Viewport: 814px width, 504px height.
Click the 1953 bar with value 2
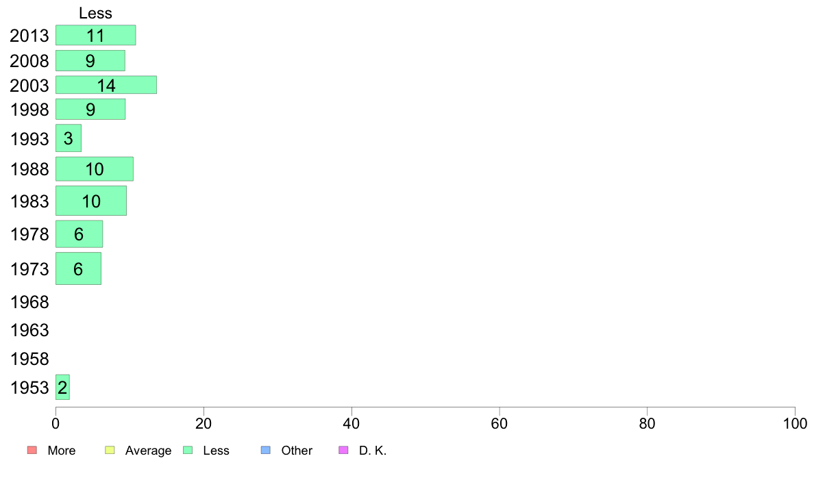pyautogui.click(x=62, y=388)
